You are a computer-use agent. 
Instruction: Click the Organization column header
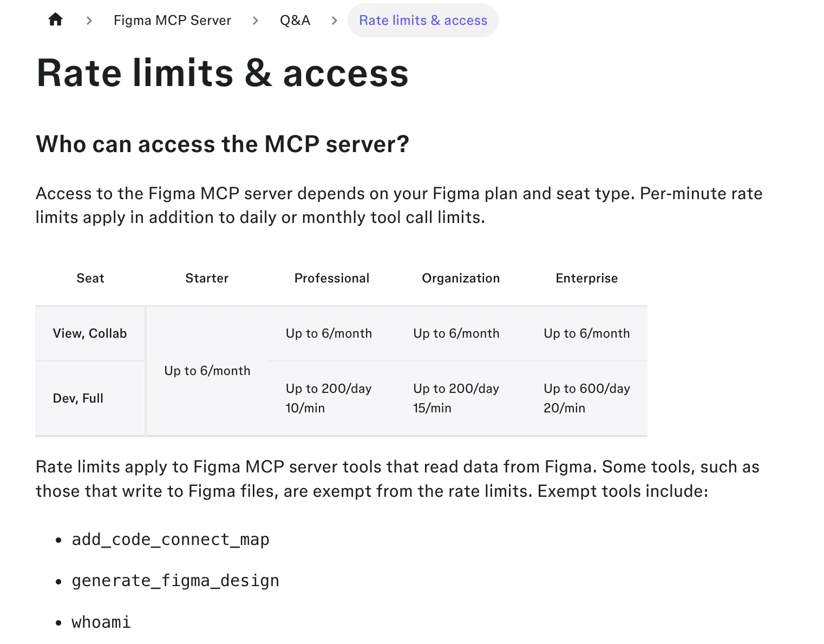[x=461, y=278]
